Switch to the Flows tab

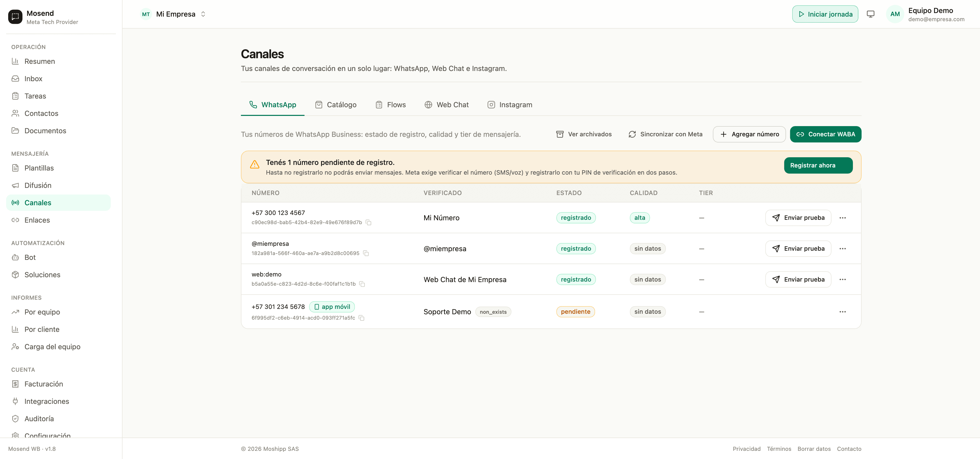(391, 105)
